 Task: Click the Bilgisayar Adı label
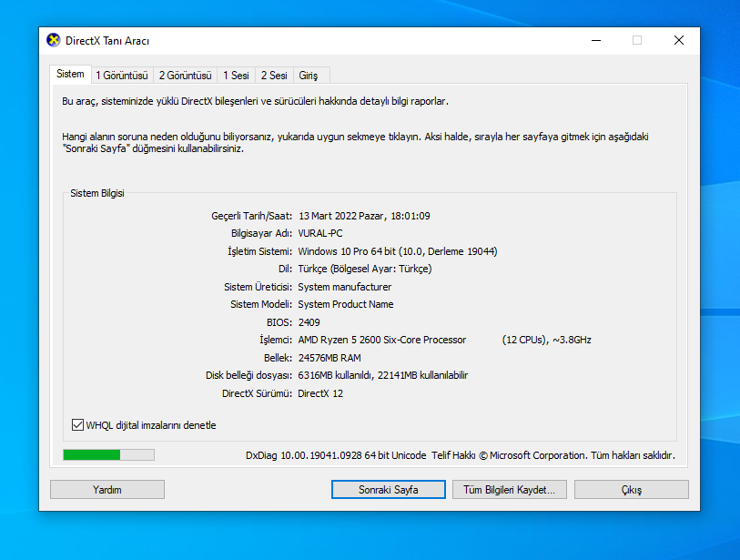261,233
